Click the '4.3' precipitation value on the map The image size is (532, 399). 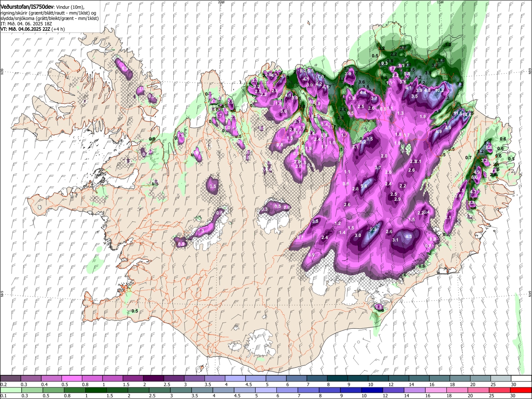point(408,236)
